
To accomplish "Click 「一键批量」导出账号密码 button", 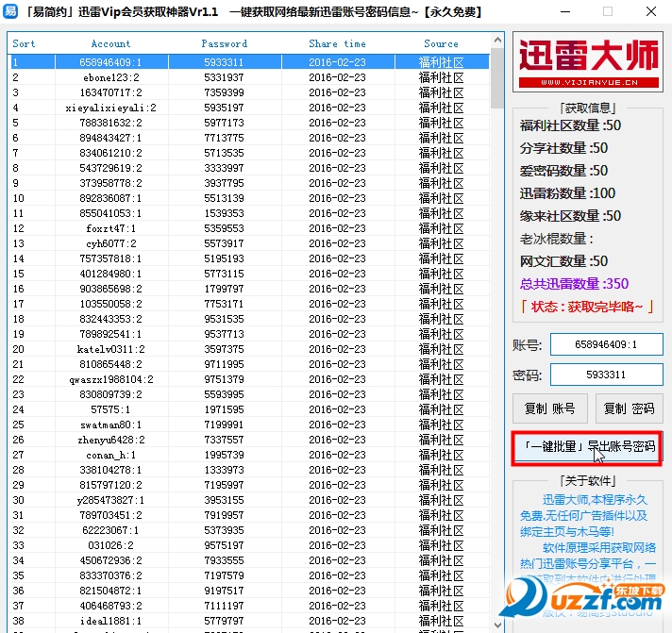I will click(588, 447).
